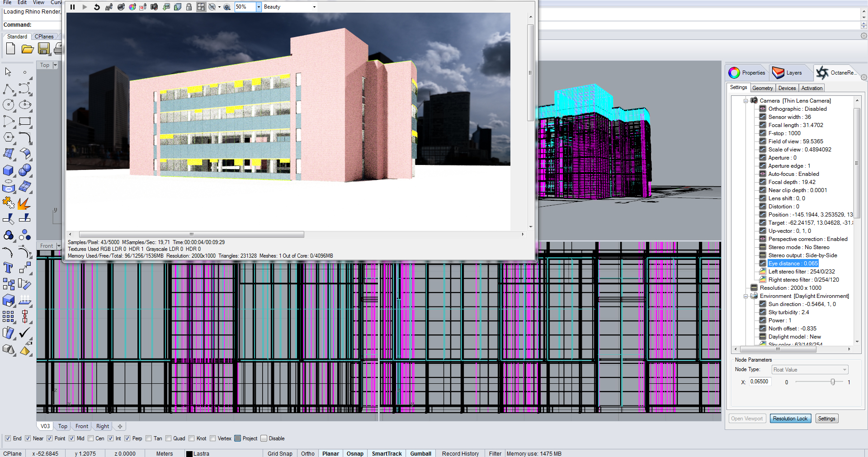Collapse the Environment tree node
Image resolution: width=868 pixels, height=457 pixels.
pos(745,296)
